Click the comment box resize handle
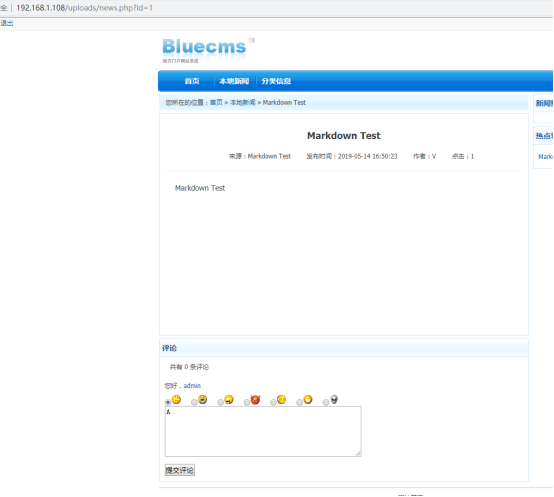Image resolution: width=554 pixels, height=497 pixels. 358,454
